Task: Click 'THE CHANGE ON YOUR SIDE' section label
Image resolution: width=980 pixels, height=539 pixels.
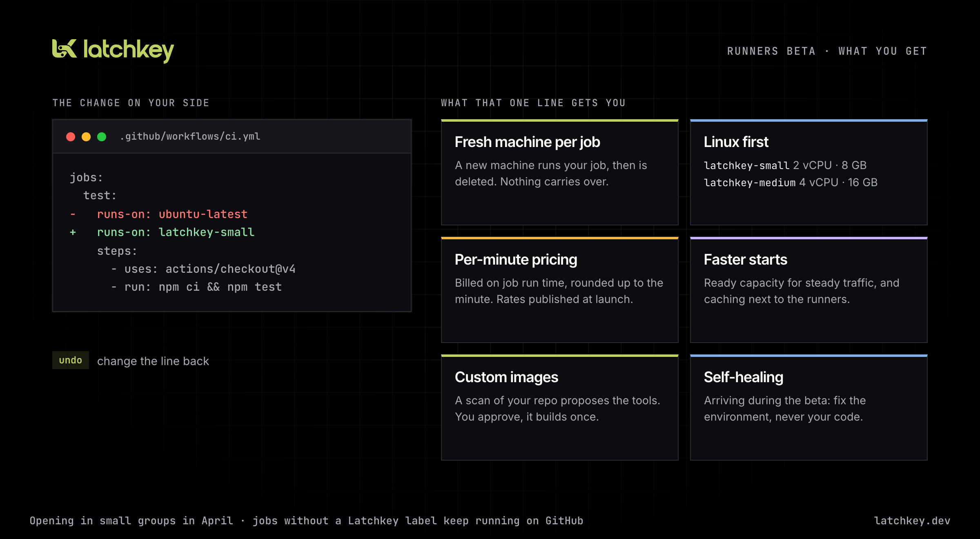Action: click(x=131, y=103)
